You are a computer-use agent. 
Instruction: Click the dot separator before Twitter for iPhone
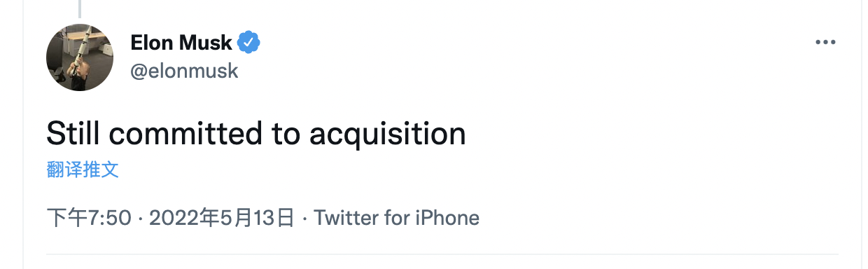pos(304,219)
